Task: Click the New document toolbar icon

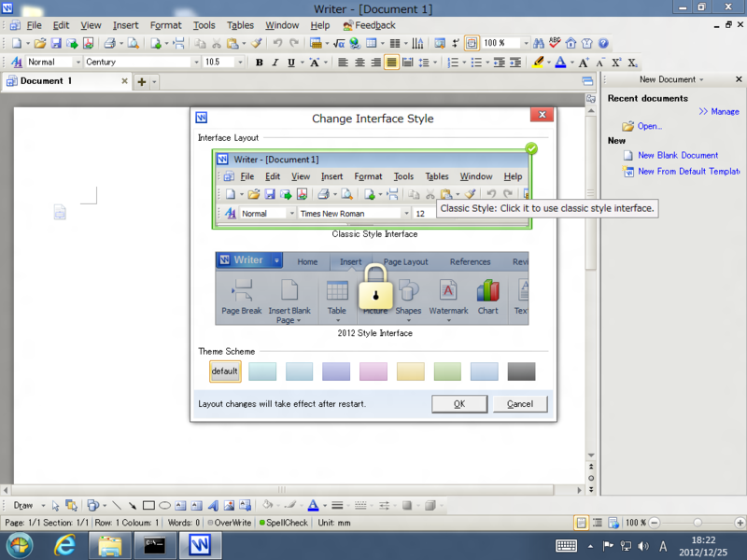Action: 17,43
